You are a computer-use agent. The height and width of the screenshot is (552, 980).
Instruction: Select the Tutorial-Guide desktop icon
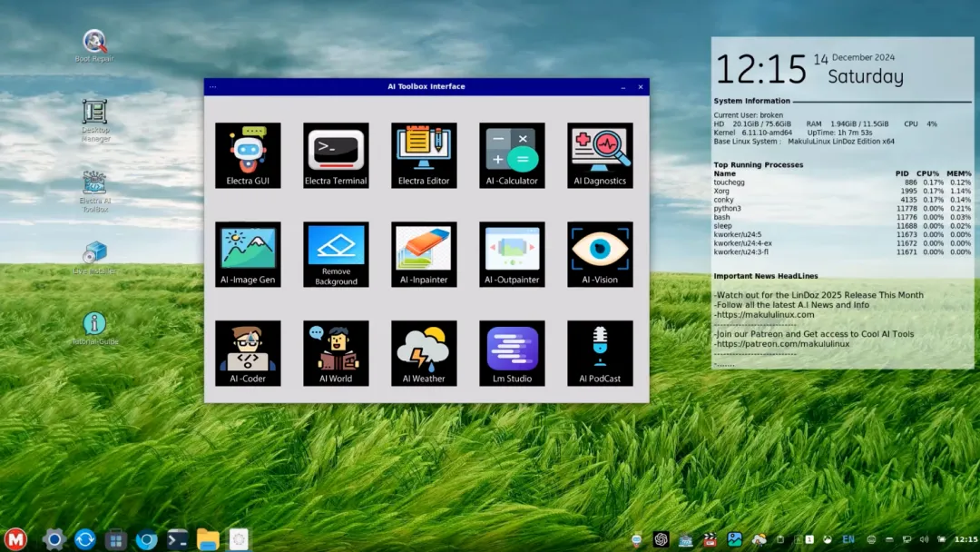(94, 329)
